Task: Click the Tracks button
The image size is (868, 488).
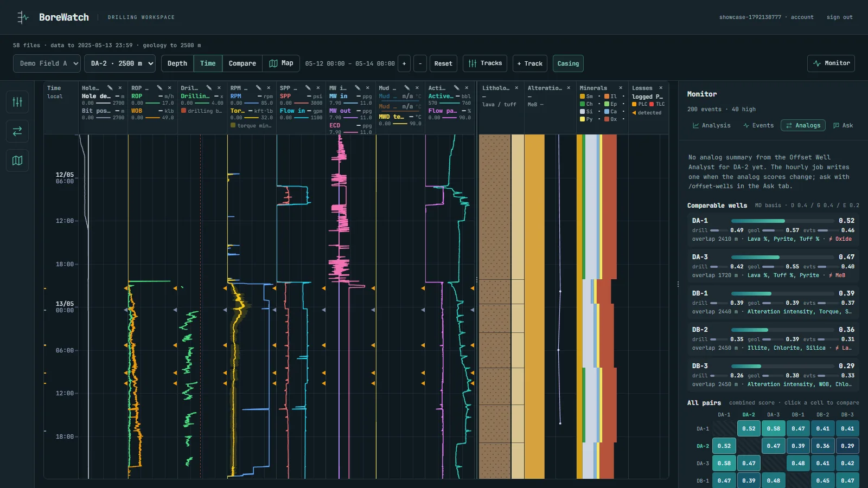Action: click(x=485, y=63)
